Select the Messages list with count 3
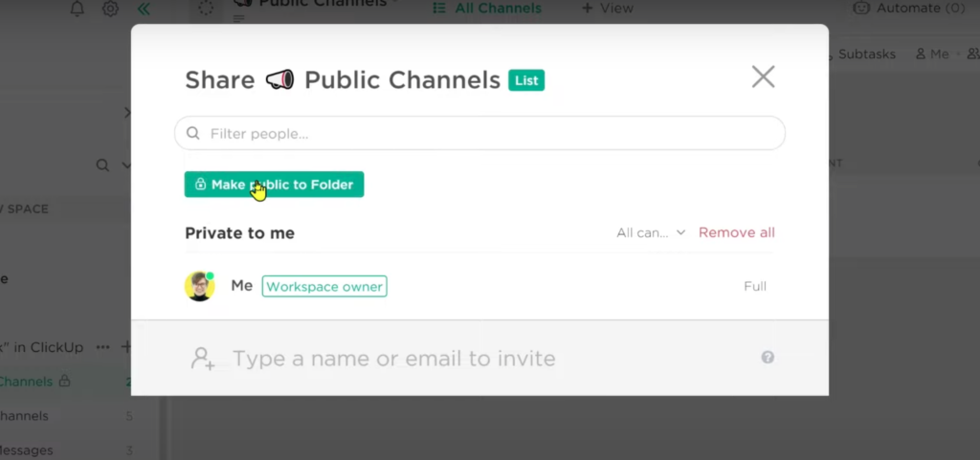Viewport: 980px width, 460px height. point(66,450)
